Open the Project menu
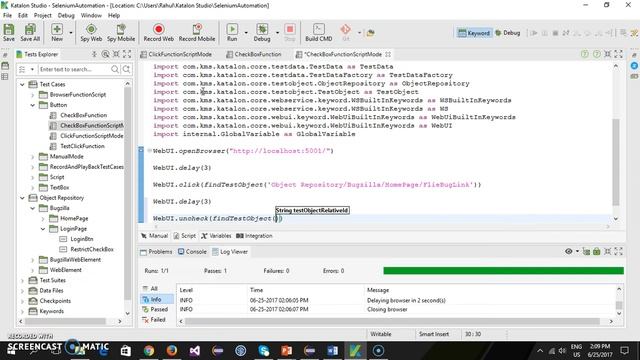Screen dimensions: 640x360 point(42,15)
